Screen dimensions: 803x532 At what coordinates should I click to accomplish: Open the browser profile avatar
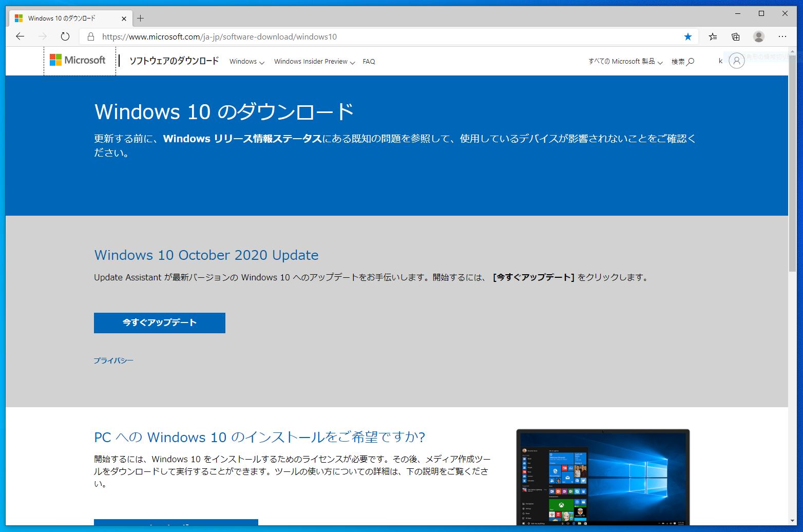click(x=759, y=36)
